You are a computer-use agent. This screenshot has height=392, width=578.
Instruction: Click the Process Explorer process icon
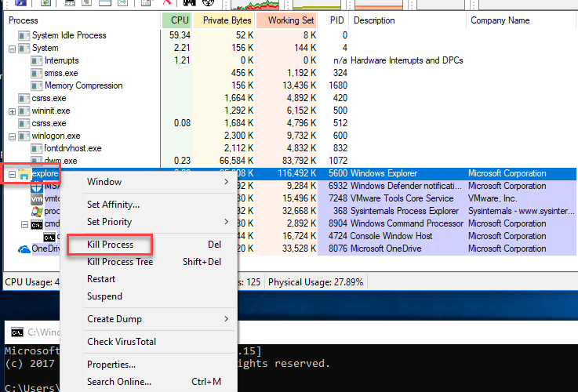coord(37,212)
